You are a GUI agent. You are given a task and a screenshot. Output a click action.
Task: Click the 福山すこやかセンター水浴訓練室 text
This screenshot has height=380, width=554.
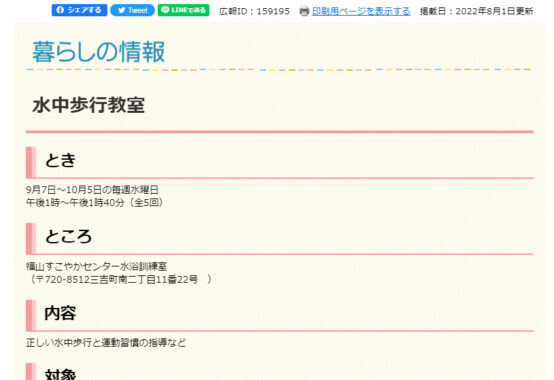point(96,266)
